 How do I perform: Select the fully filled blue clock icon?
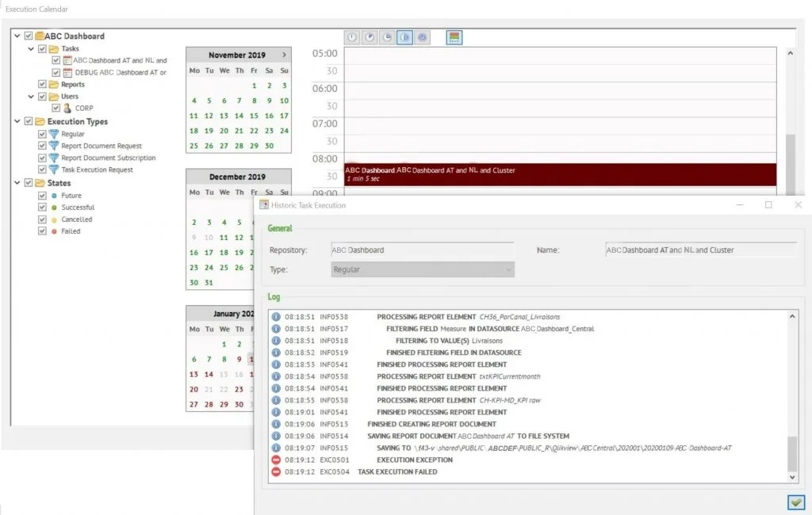(x=423, y=37)
